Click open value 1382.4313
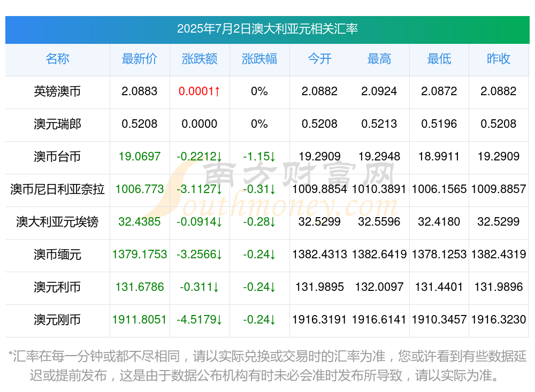Image resolution: width=535 pixels, height=392 pixels. click(319, 254)
